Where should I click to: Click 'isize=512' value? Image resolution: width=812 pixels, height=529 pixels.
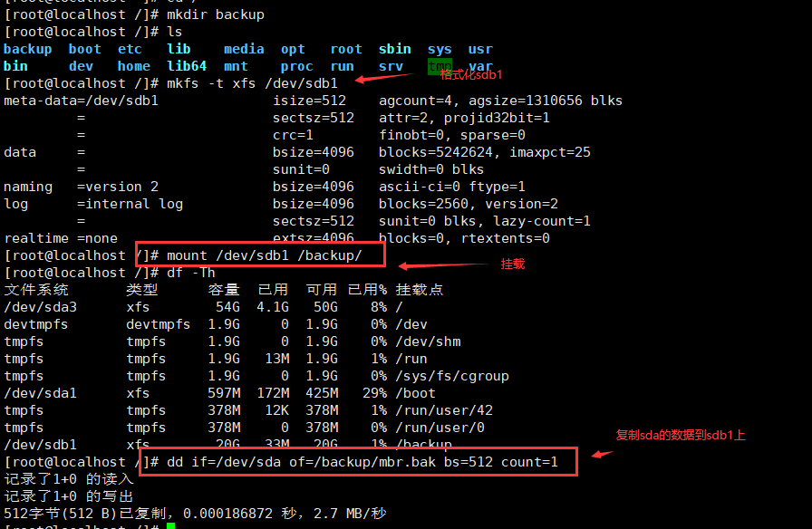point(309,101)
